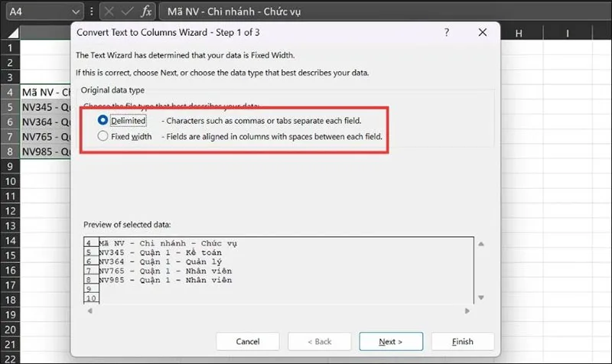Click preview header line 'Mã NV - Chi nhánh - Chức vụ'
Screen dimensions: 612x364
168,243
